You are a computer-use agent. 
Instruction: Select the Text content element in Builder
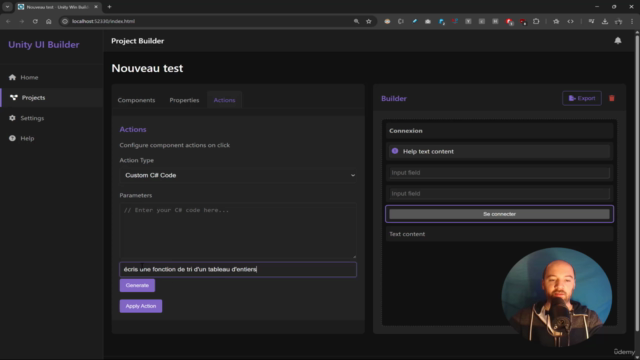click(499, 234)
